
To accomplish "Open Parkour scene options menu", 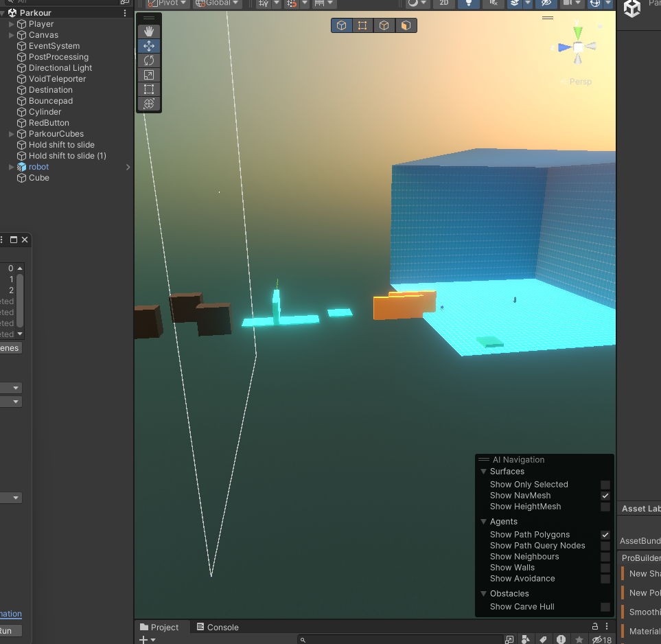I will tap(125, 13).
